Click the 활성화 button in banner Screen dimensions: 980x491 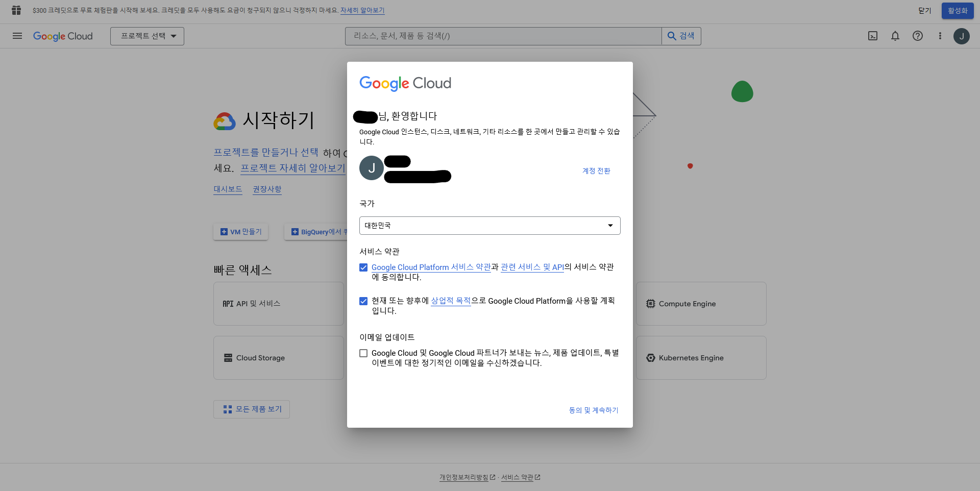click(958, 10)
